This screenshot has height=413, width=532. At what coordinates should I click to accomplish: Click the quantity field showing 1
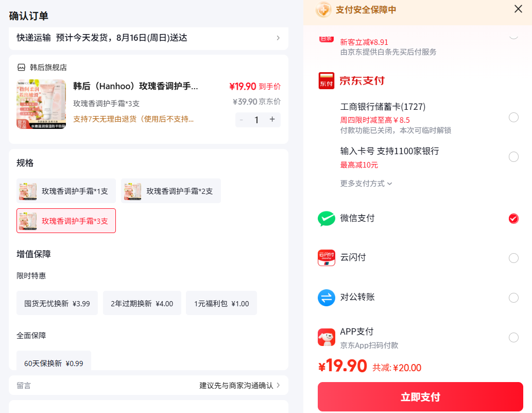click(x=256, y=120)
